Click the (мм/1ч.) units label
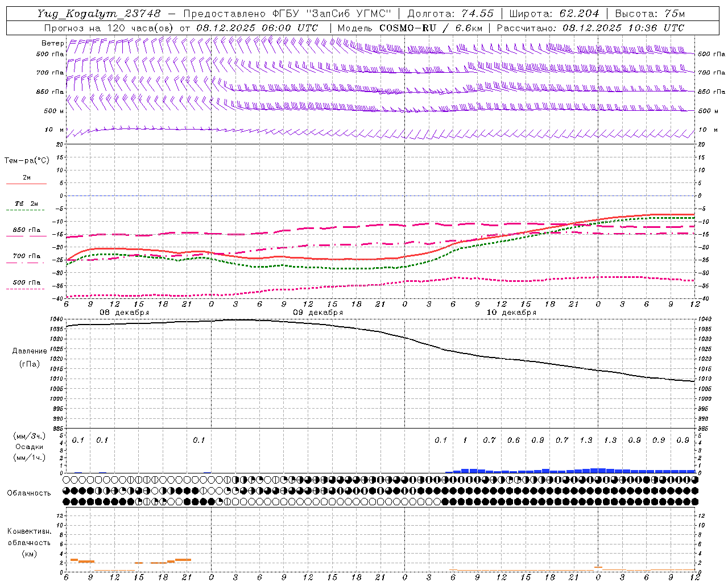 [x=29, y=458]
